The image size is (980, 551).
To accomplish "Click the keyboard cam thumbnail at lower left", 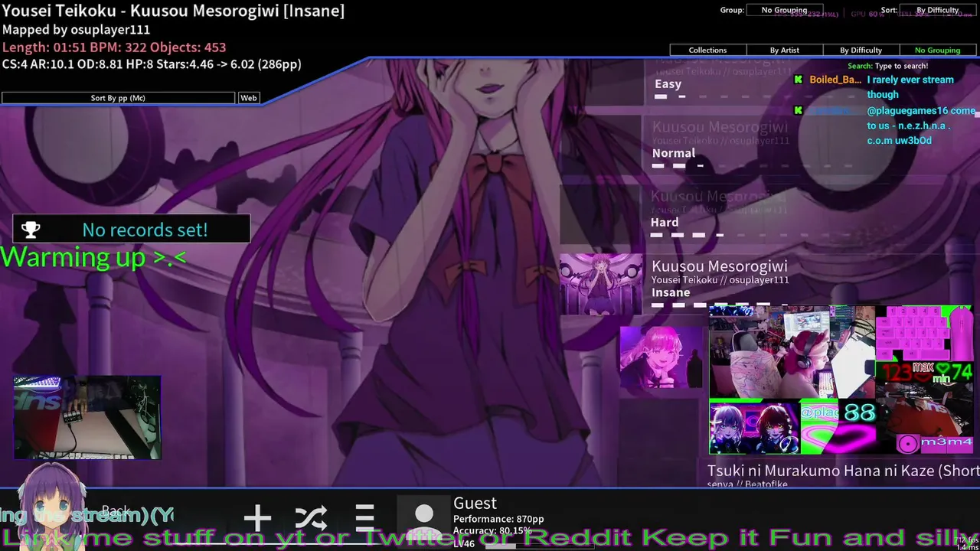I will (x=87, y=417).
